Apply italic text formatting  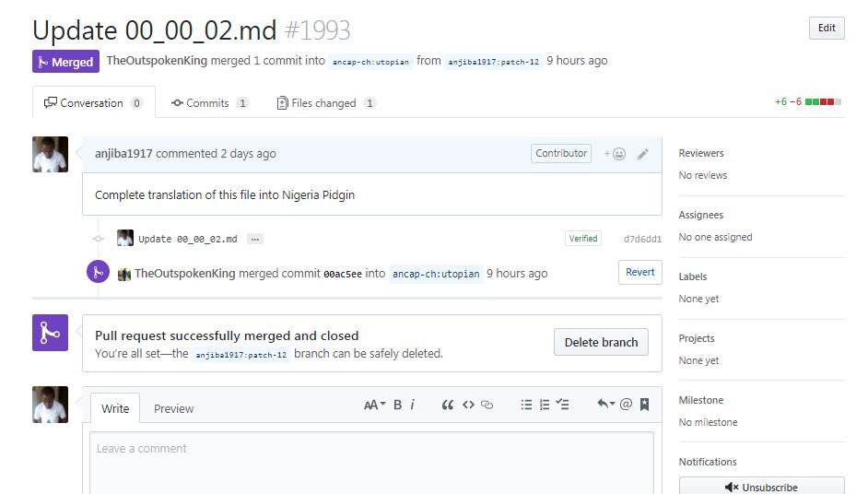413,405
